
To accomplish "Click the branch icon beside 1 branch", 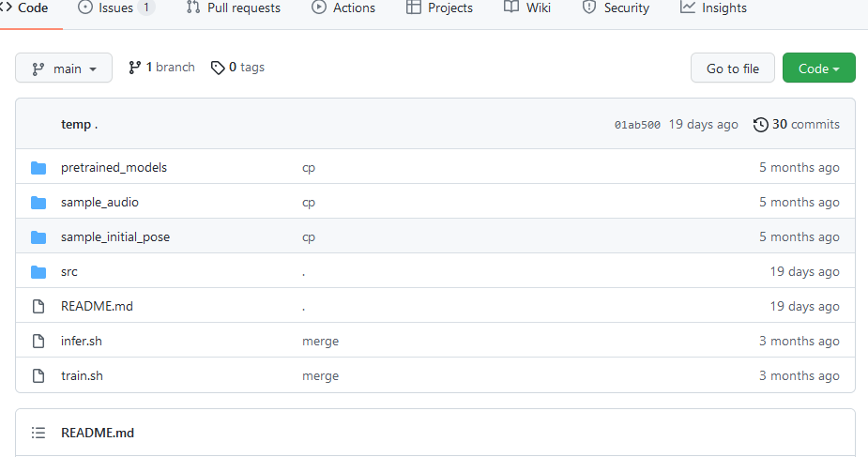I will point(134,68).
